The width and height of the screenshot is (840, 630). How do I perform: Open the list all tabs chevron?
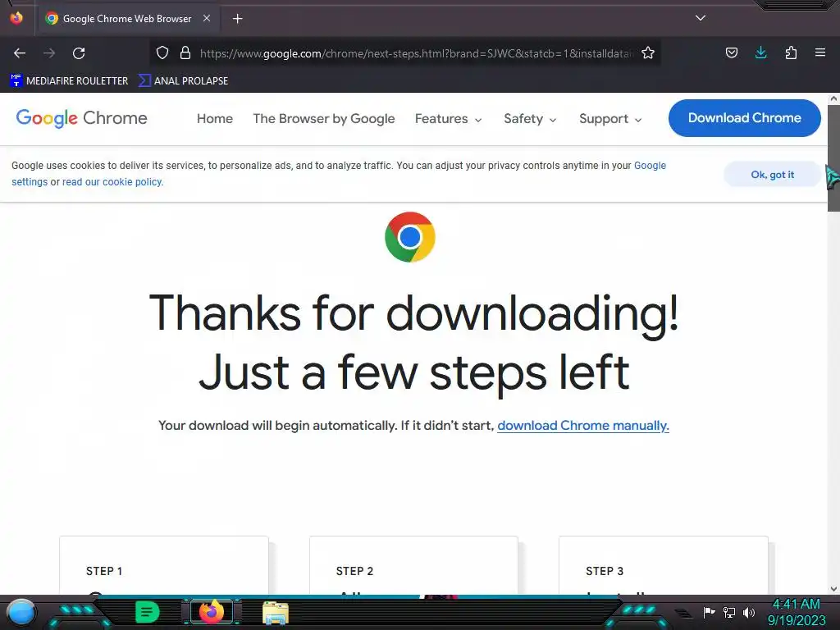click(701, 18)
